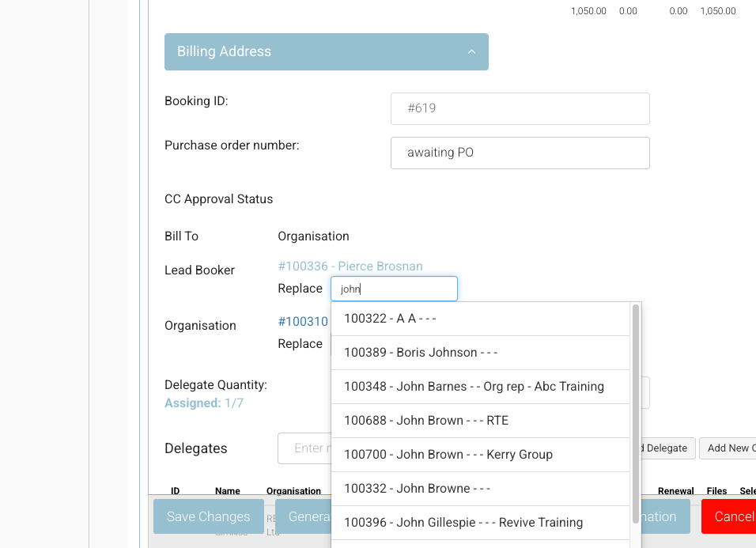
Task: Select 100688 - John Brown RTE
Action: 480,421
